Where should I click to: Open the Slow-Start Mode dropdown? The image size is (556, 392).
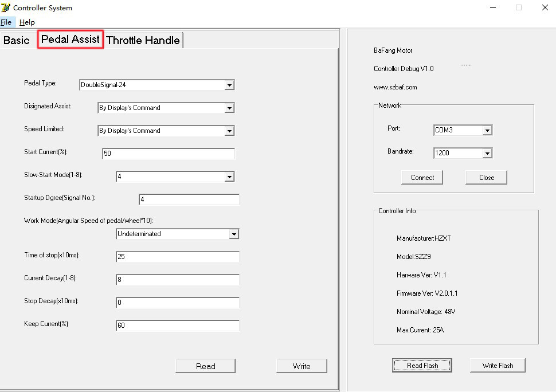(x=229, y=177)
